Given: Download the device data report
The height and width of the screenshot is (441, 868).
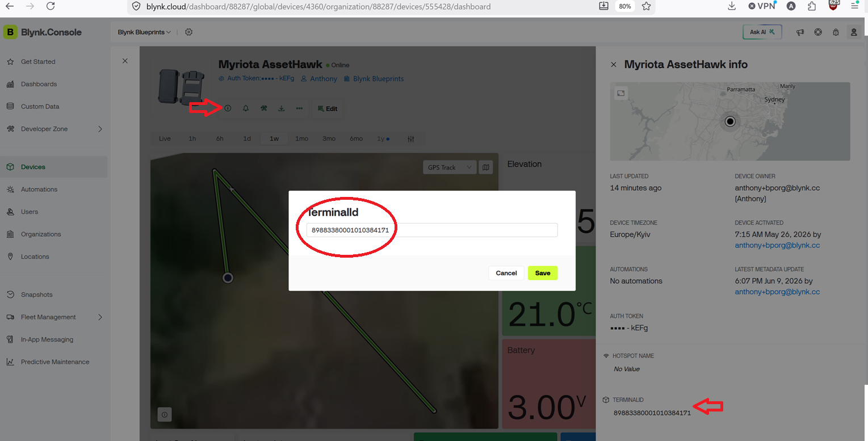Looking at the screenshot, I should (282, 108).
